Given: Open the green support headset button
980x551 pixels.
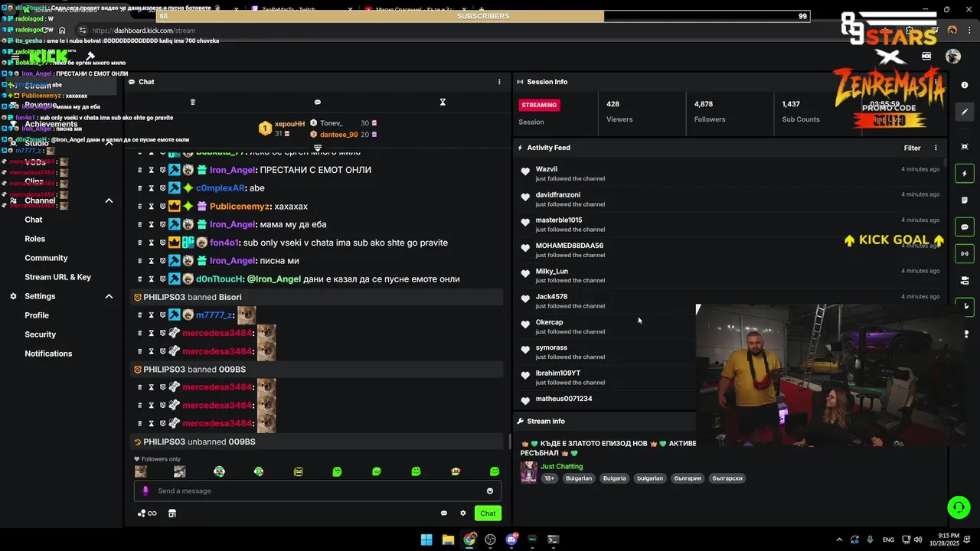Looking at the screenshot, I should pyautogui.click(x=958, y=507).
